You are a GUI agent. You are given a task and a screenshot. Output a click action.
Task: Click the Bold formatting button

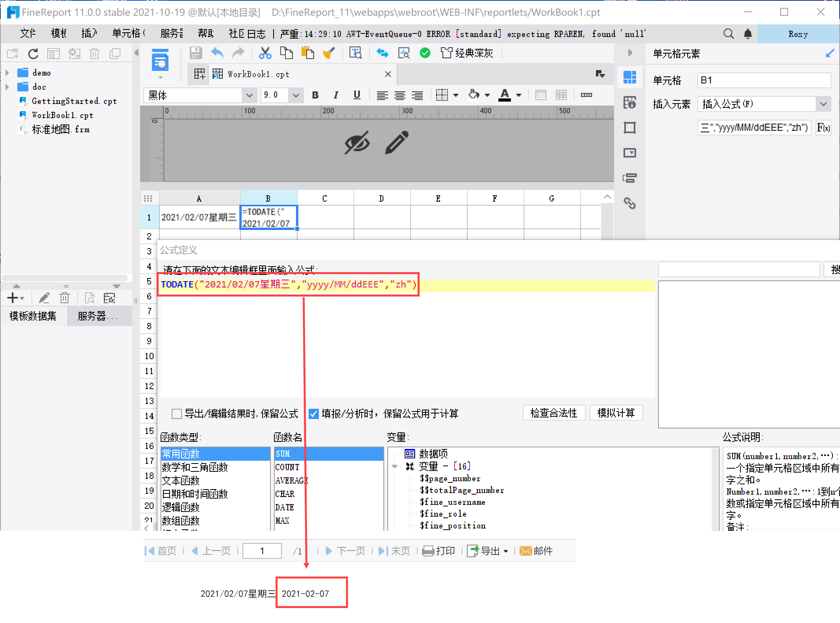315,95
